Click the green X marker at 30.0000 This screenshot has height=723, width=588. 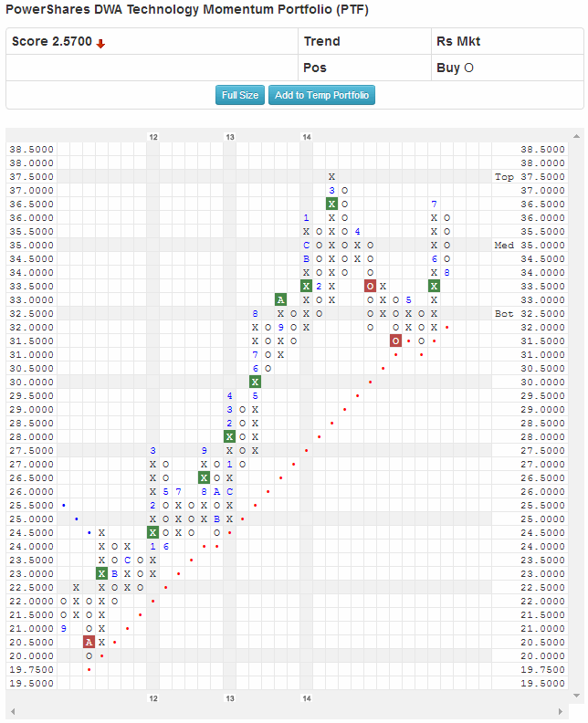(x=255, y=382)
